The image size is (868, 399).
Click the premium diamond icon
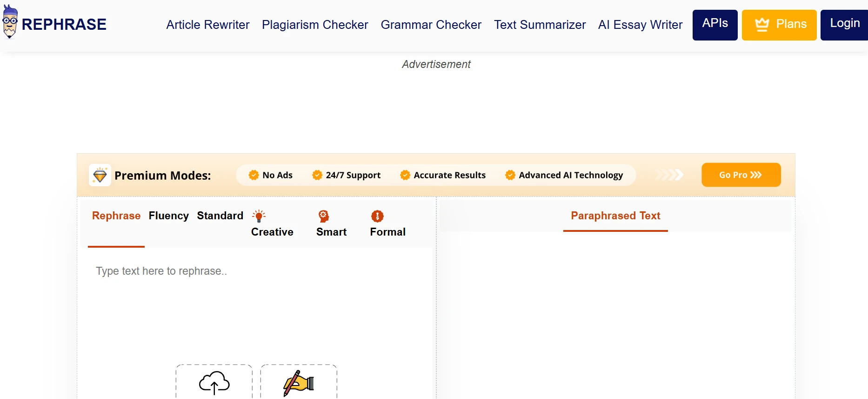tap(100, 176)
